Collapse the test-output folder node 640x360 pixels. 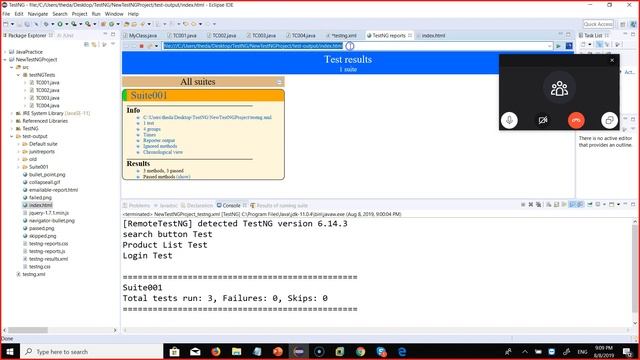tap(12, 136)
